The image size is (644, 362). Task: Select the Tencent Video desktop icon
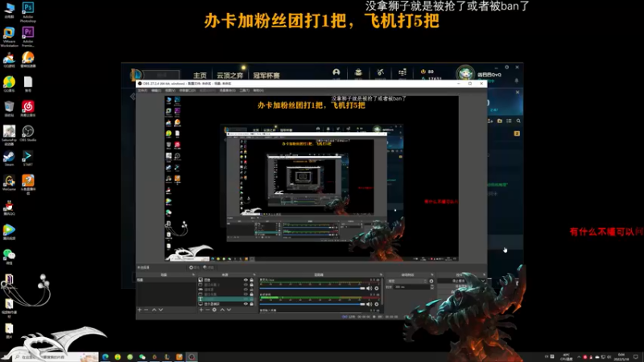(9, 232)
